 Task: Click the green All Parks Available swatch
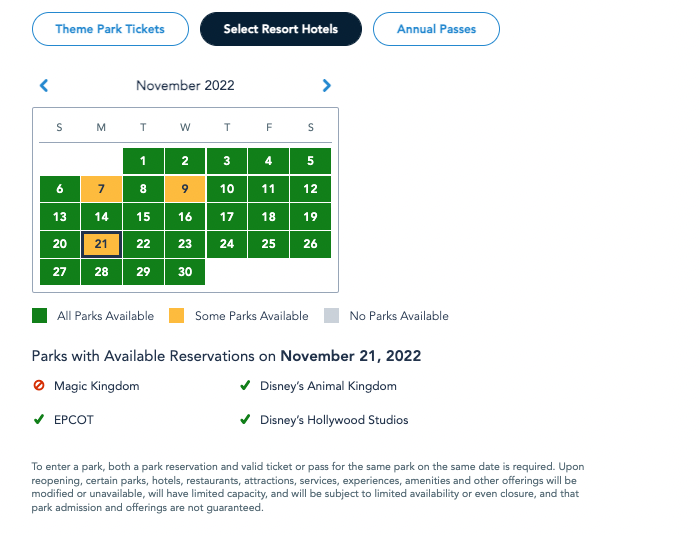tap(39, 316)
